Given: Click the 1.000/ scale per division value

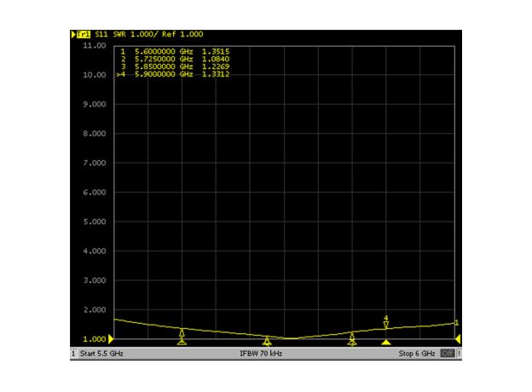Looking at the screenshot, I should [144, 34].
